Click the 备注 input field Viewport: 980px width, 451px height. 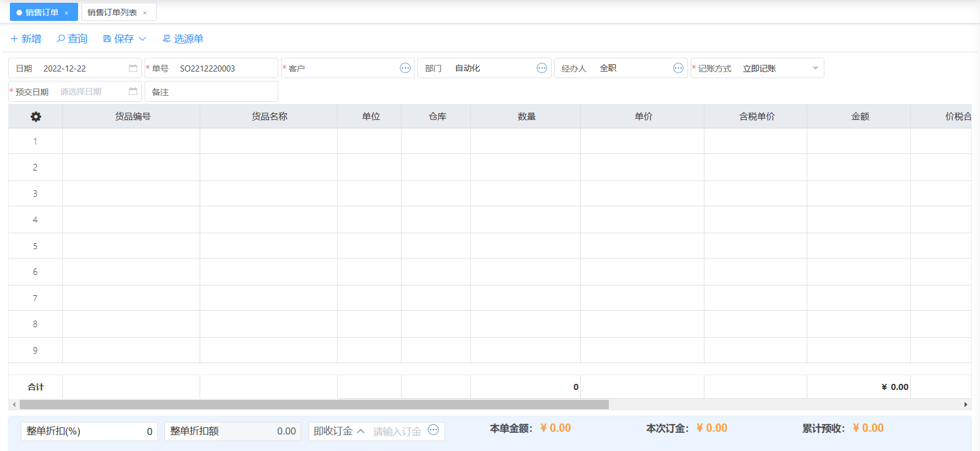click(220, 92)
